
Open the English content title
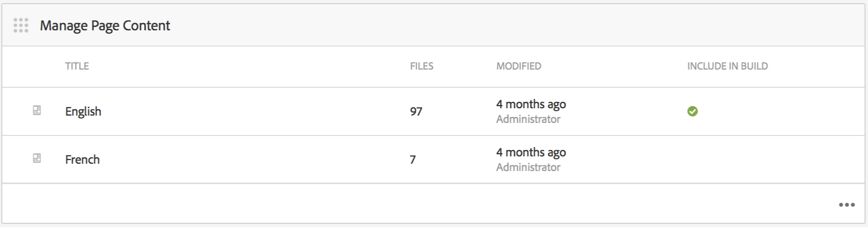pyautogui.click(x=83, y=111)
